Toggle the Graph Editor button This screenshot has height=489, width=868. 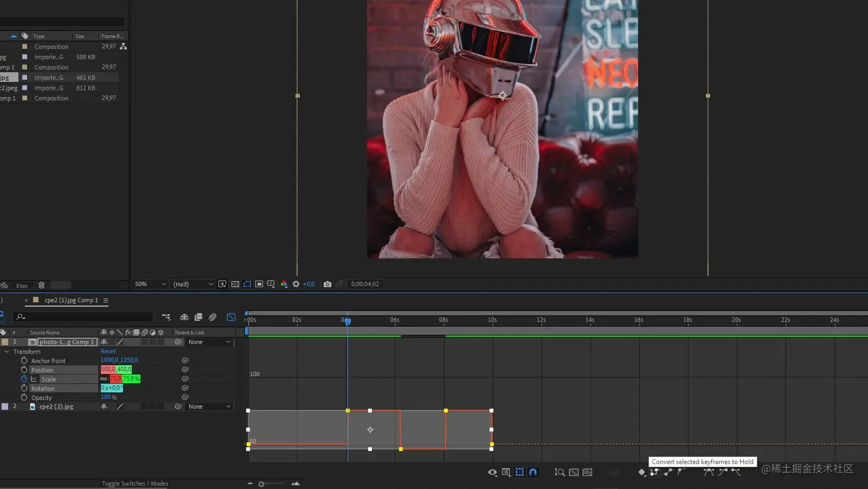pyautogui.click(x=231, y=317)
